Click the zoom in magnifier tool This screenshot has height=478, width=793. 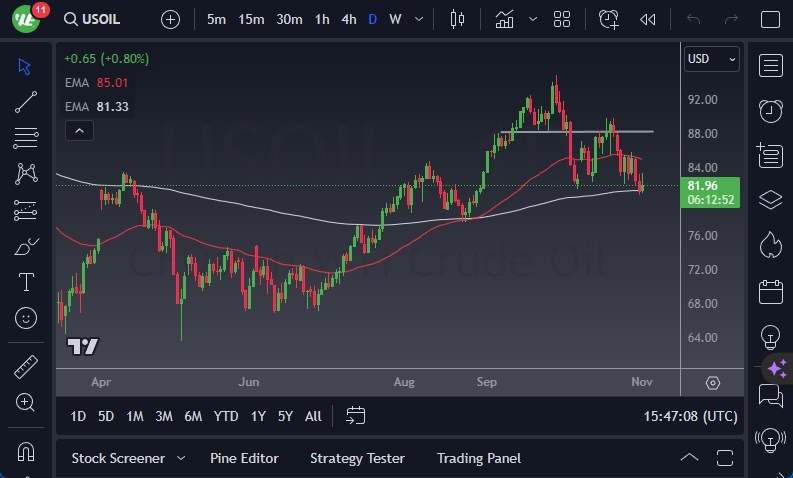click(x=26, y=402)
